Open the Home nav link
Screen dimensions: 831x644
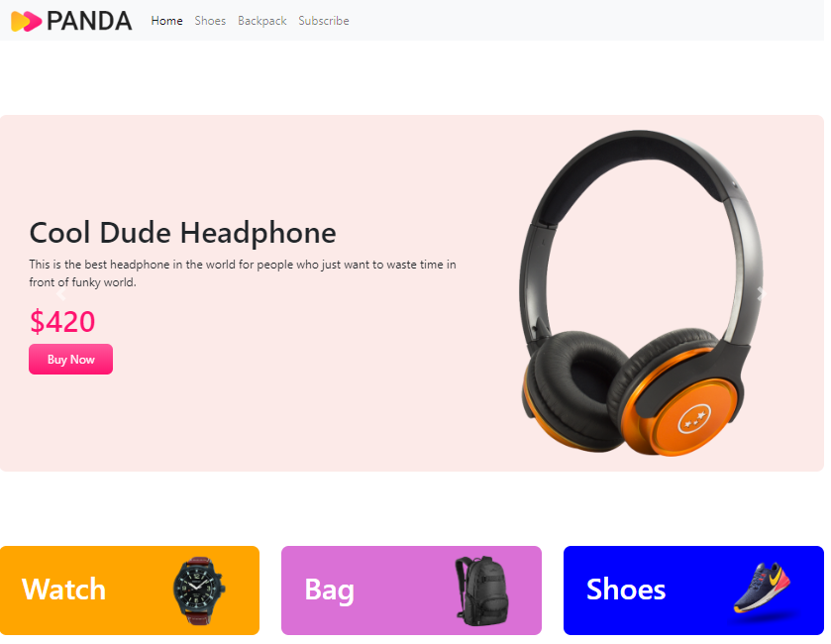click(x=166, y=21)
